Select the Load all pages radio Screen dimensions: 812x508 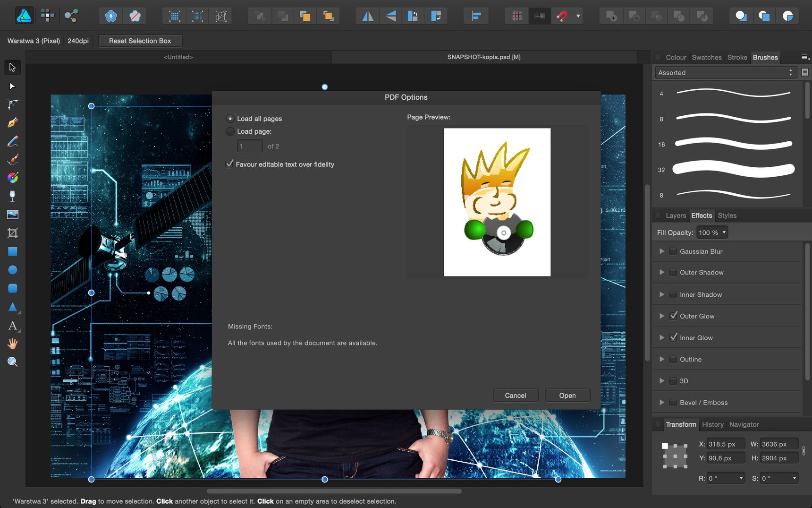point(230,119)
